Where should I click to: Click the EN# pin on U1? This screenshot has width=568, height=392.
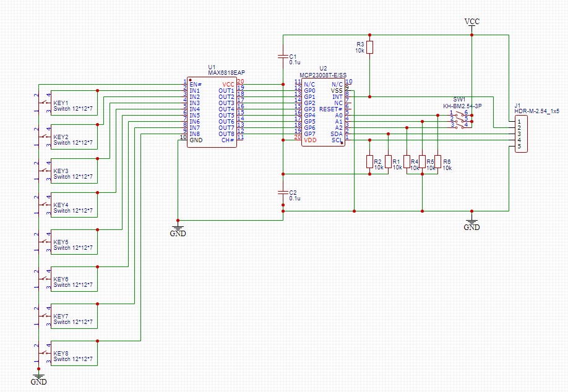point(196,84)
